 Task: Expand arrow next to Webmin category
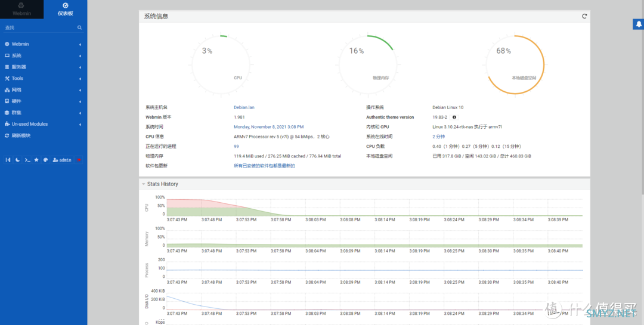point(80,44)
